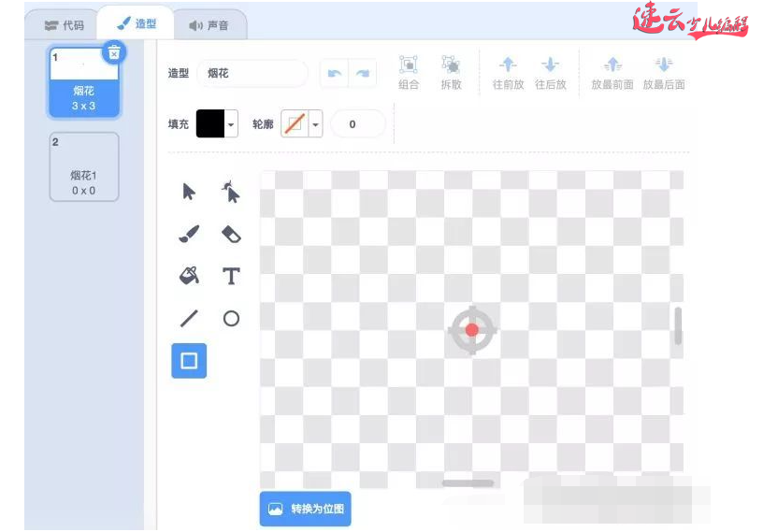
Task: Choose the Fill bucket tool
Action: (189, 276)
